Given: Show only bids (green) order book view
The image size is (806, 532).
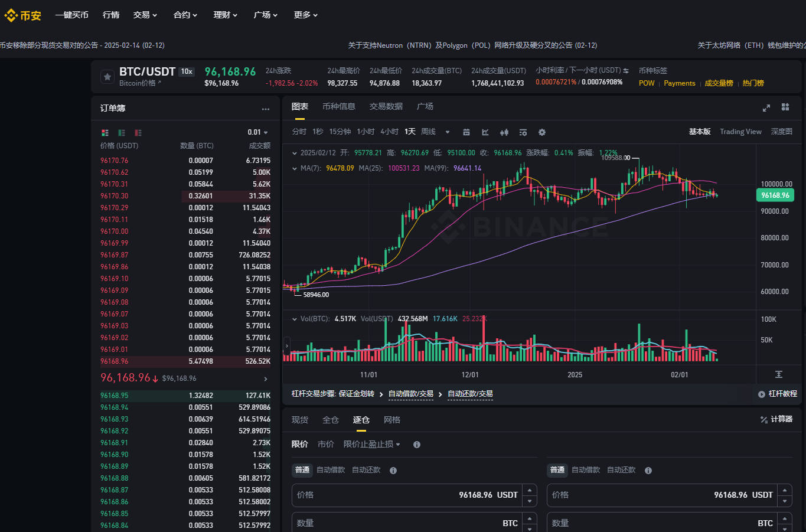Looking at the screenshot, I should point(122,133).
